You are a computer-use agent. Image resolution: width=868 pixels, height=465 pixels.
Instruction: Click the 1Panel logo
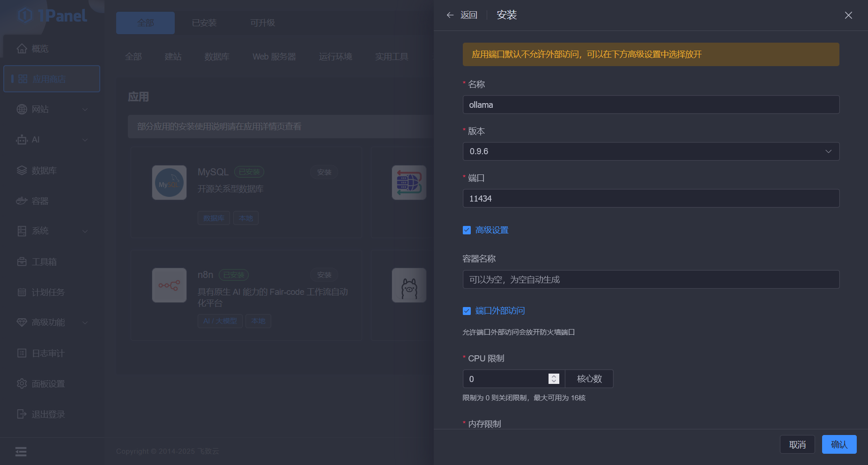pyautogui.click(x=52, y=15)
